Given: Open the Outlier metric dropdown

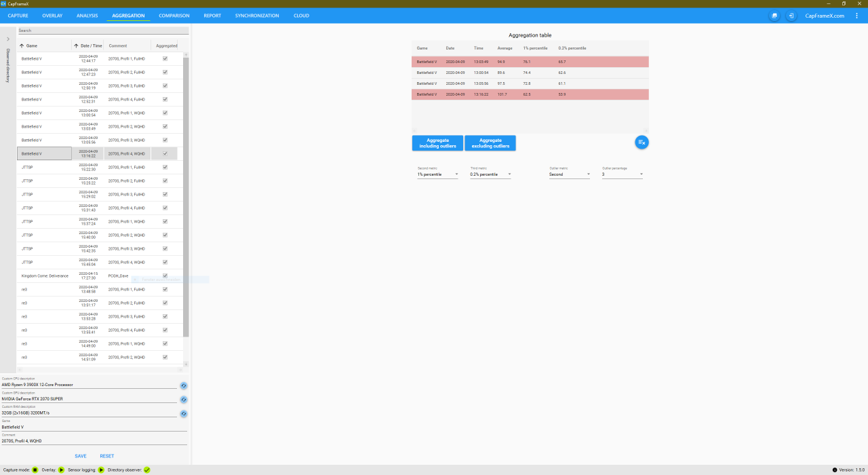Looking at the screenshot, I should click(570, 174).
